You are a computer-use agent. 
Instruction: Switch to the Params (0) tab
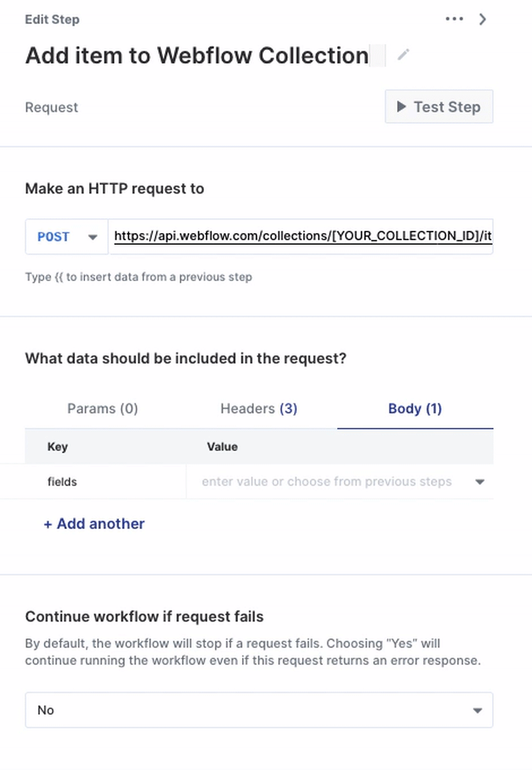tap(102, 409)
